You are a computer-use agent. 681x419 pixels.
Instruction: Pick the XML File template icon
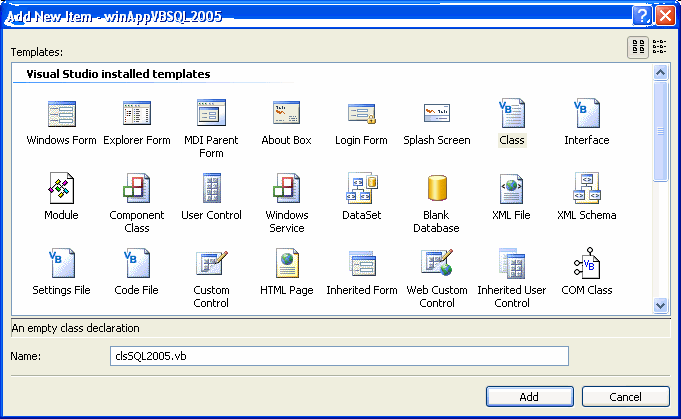(x=512, y=189)
